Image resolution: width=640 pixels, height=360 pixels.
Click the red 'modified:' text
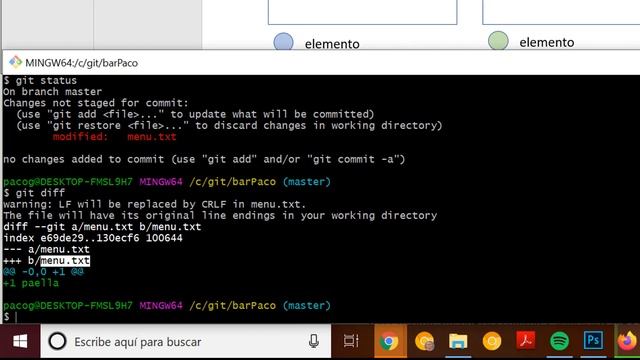pos(80,137)
